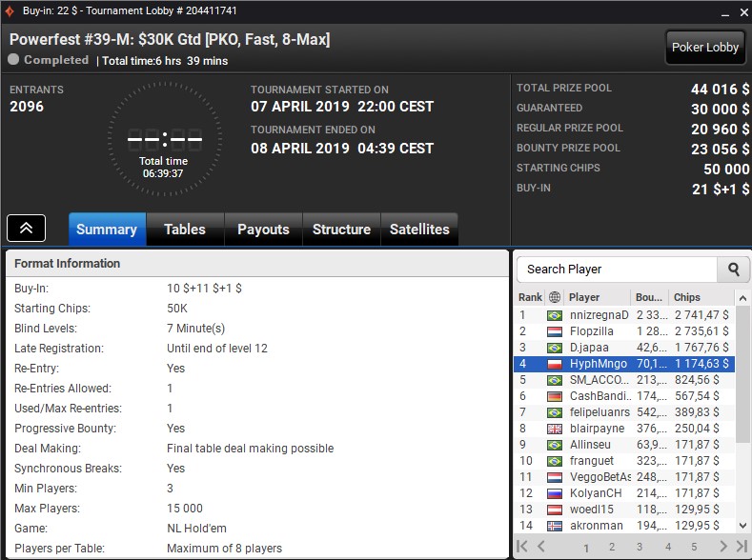Collapse the tournament header with double-chevron button
The image size is (752, 560).
click(x=26, y=229)
